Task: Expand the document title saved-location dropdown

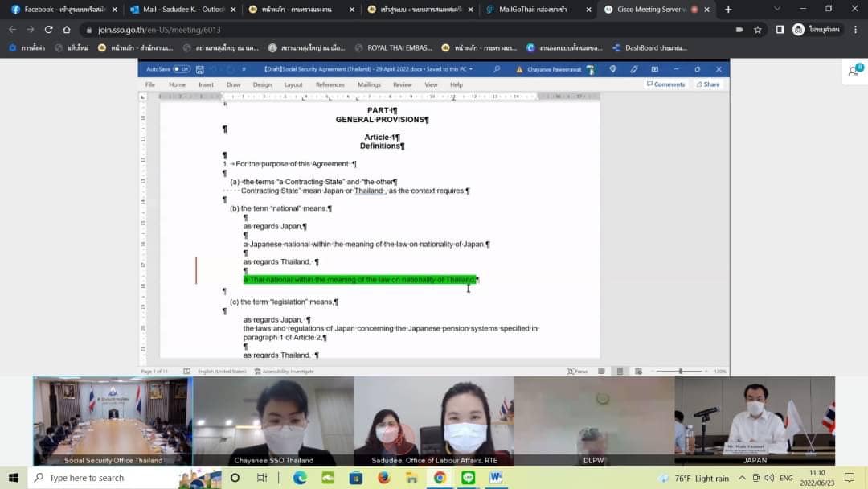Action: [x=471, y=69]
